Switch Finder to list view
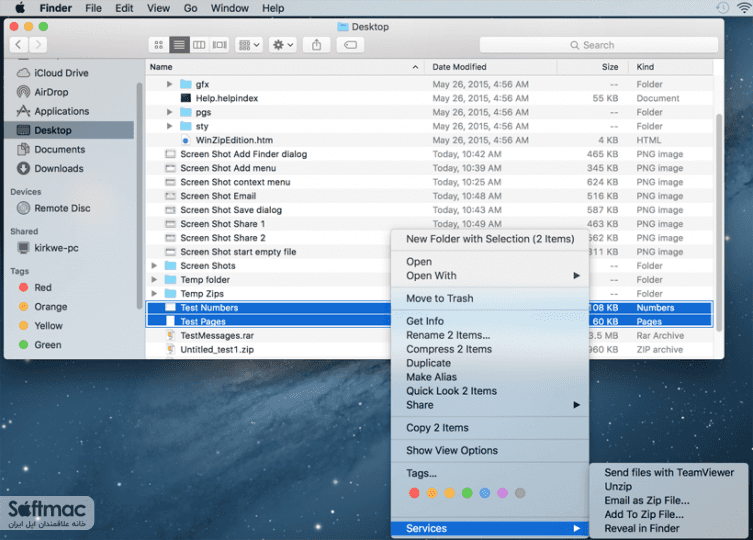 click(x=179, y=45)
